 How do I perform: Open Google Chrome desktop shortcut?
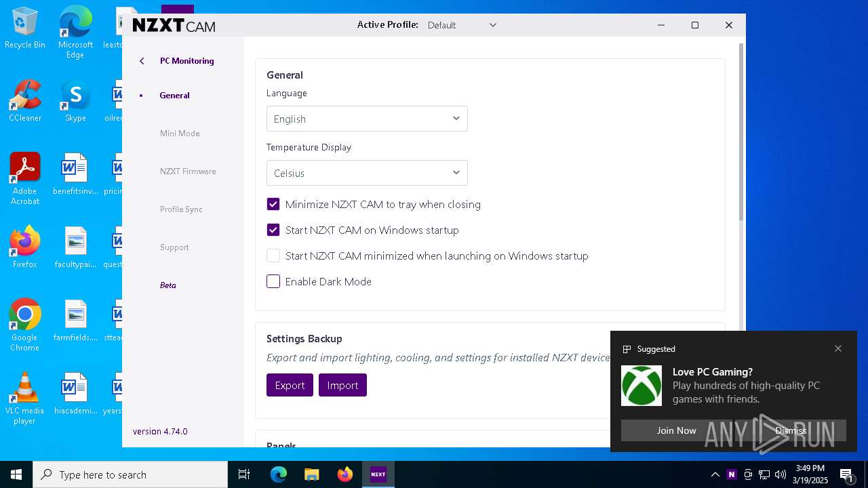pyautogui.click(x=25, y=325)
